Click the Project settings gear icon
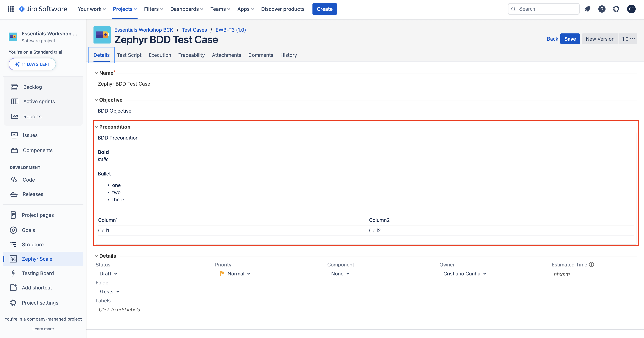Image resolution: width=644 pixels, height=338 pixels. 13,303
